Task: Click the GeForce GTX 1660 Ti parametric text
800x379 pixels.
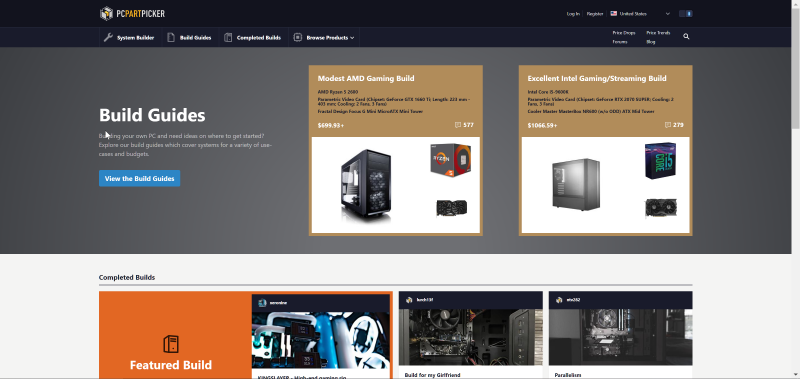Action: pos(394,102)
